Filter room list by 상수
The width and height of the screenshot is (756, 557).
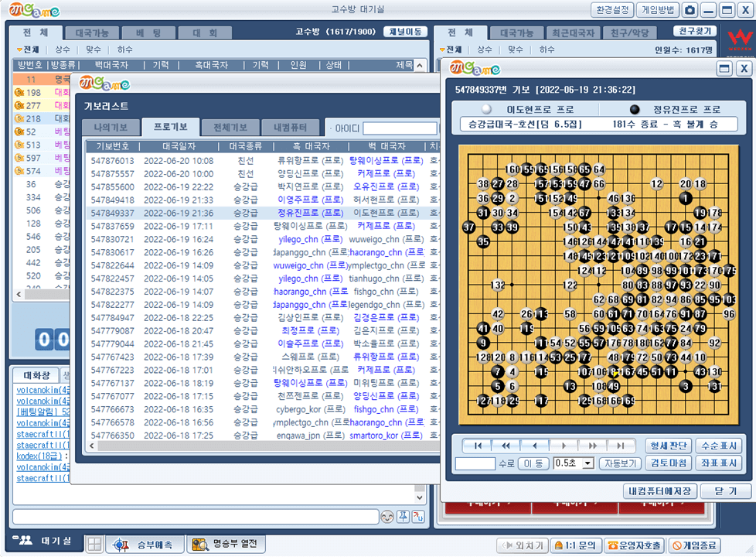tap(62, 50)
